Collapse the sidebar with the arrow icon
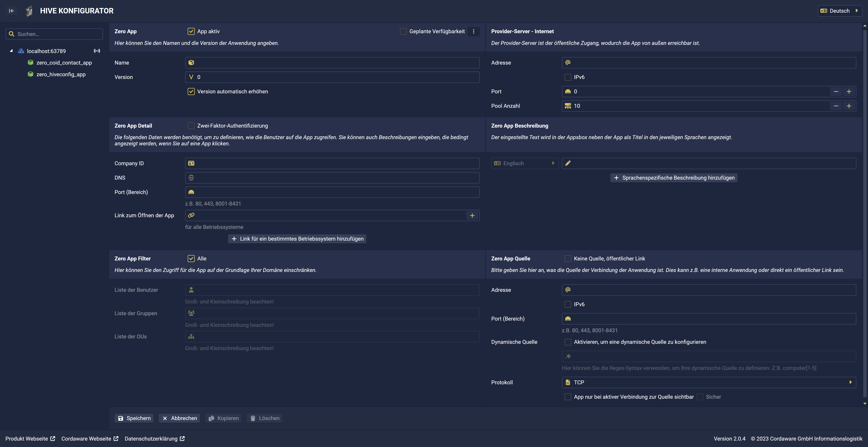 pyautogui.click(x=11, y=11)
